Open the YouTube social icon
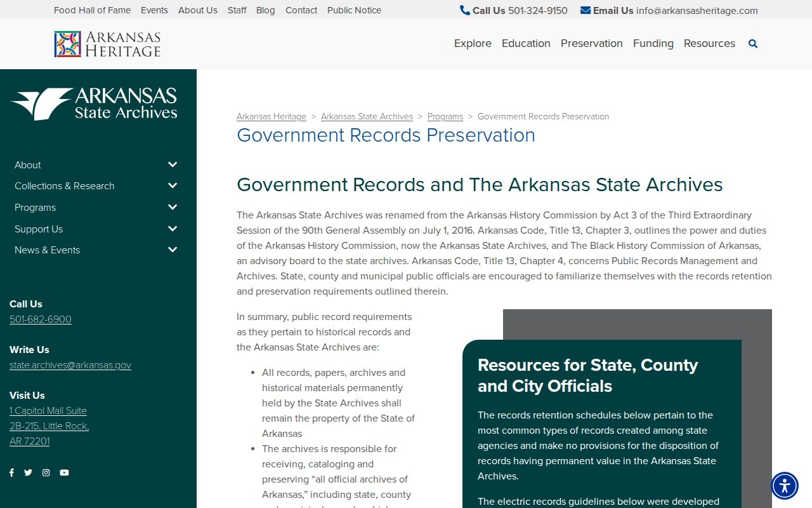 pyautogui.click(x=64, y=472)
